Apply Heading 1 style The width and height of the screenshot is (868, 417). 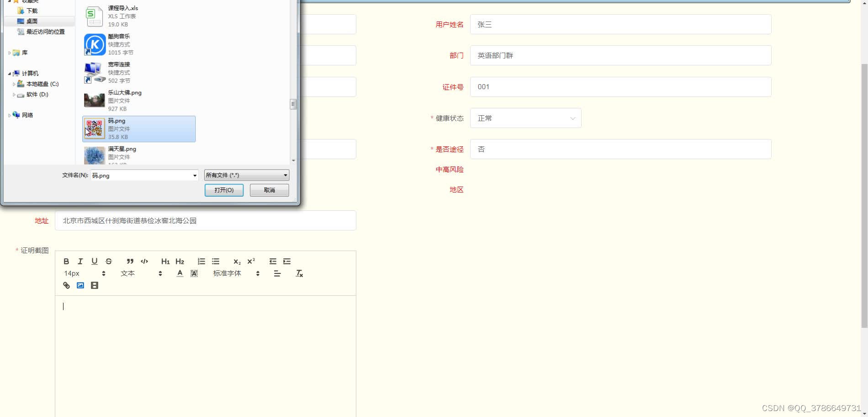pyautogui.click(x=165, y=262)
